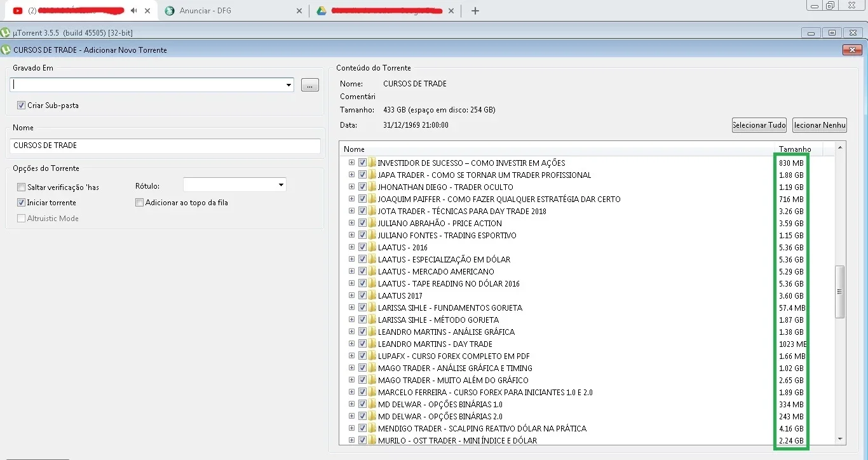Select the LUPAFX - CURSO FOREX COMPLETO EM PDF row
The height and width of the screenshot is (460, 868).
(x=454, y=356)
